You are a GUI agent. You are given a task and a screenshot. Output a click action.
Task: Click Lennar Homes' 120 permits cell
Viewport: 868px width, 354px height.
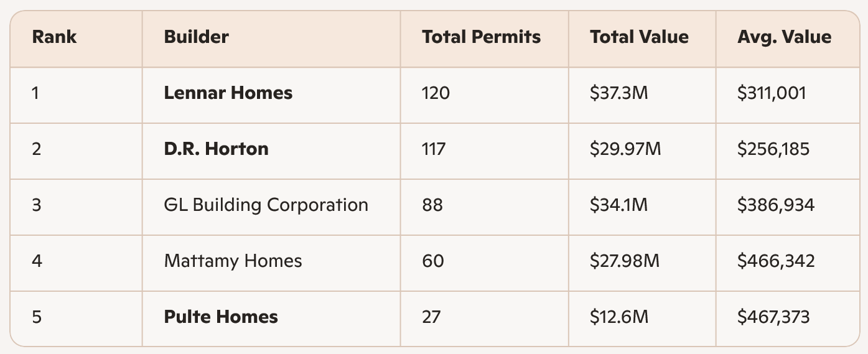(436, 93)
